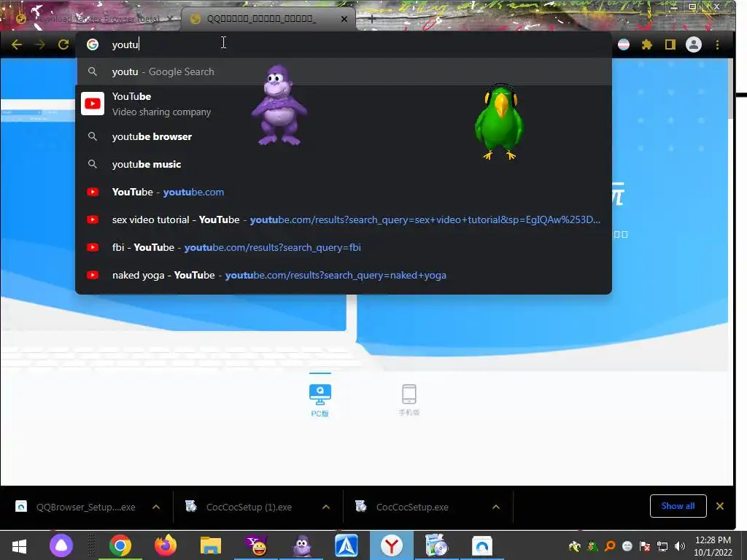Switch to the QQ browser tab
The image size is (747, 560).
[269, 19]
